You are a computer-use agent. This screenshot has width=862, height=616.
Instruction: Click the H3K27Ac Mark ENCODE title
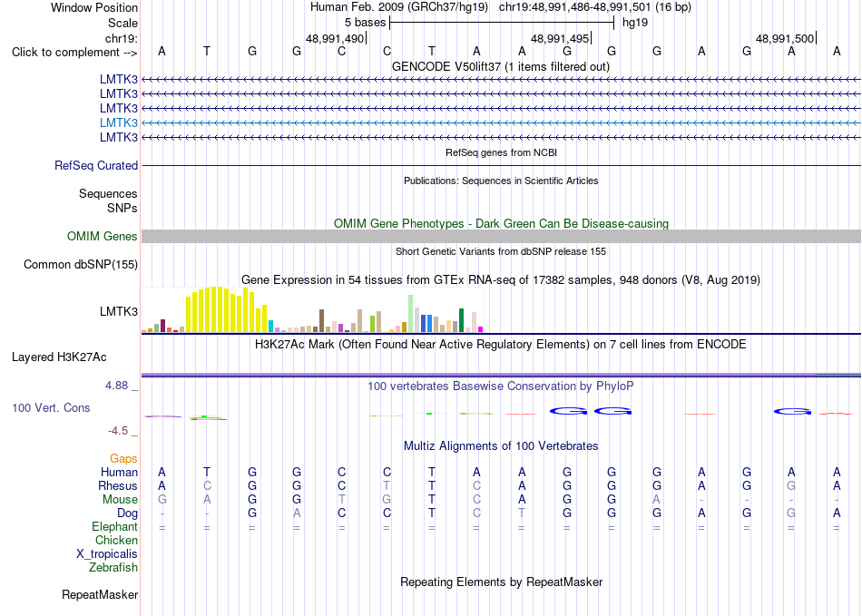(x=501, y=345)
